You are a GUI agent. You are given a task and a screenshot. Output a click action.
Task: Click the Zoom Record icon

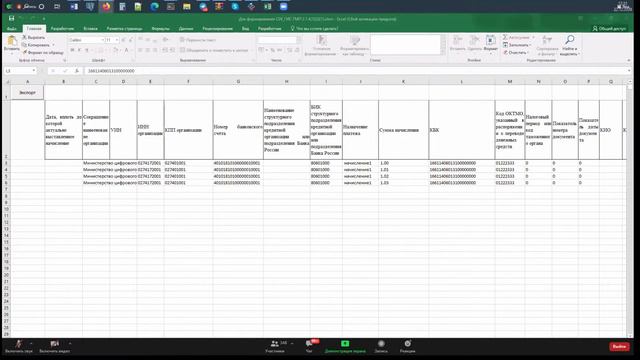pos(381,344)
